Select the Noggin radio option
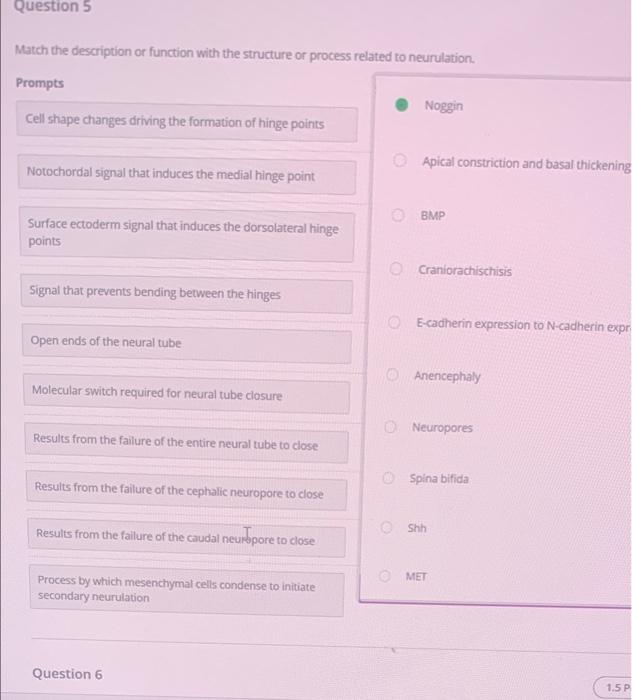The width and height of the screenshot is (632, 700). [x=401, y=105]
